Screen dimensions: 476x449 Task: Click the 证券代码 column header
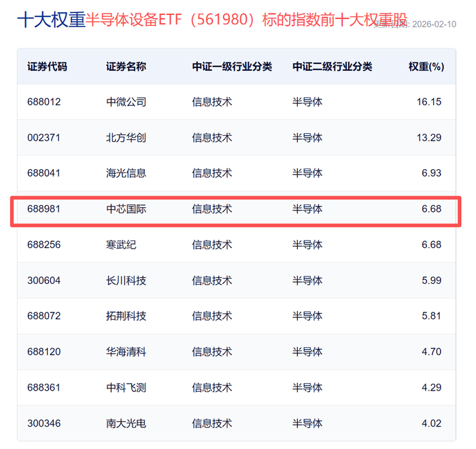47,67
